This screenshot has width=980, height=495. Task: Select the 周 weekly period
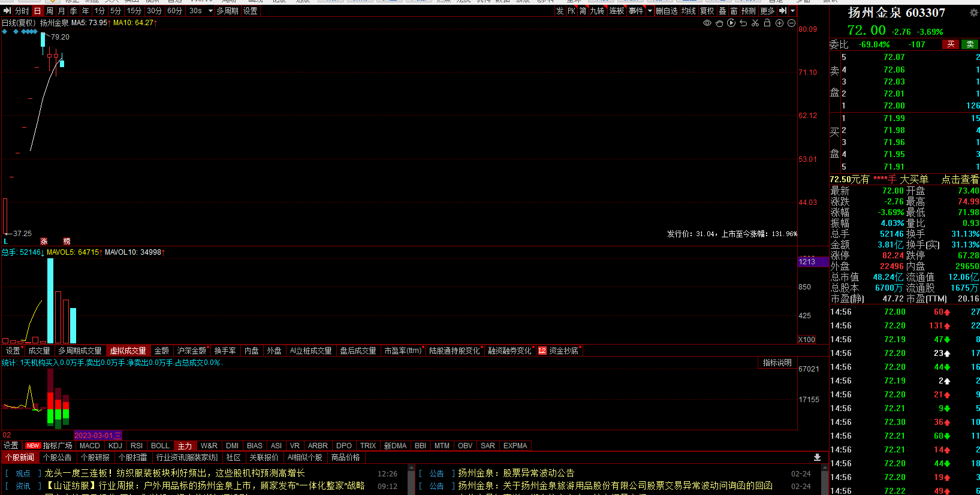point(50,11)
